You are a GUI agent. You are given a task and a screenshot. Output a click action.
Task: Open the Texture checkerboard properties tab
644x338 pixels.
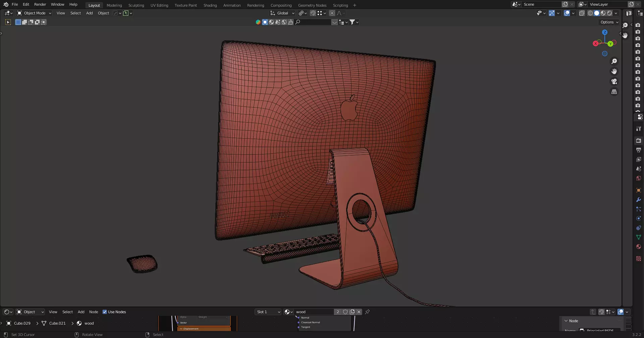[639, 259]
